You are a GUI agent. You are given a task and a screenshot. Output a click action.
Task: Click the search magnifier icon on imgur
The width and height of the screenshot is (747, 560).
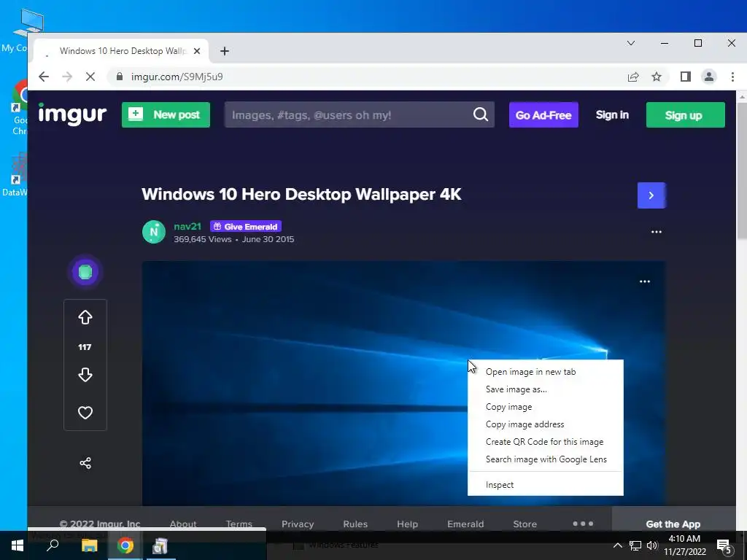click(x=480, y=114)
